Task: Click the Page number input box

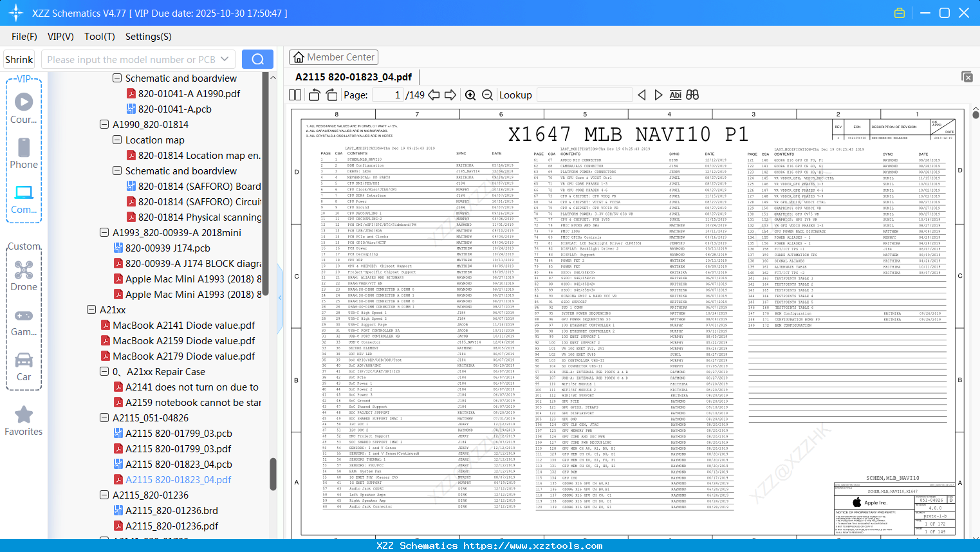Action: pyautogui.click(x=387, y=95)
